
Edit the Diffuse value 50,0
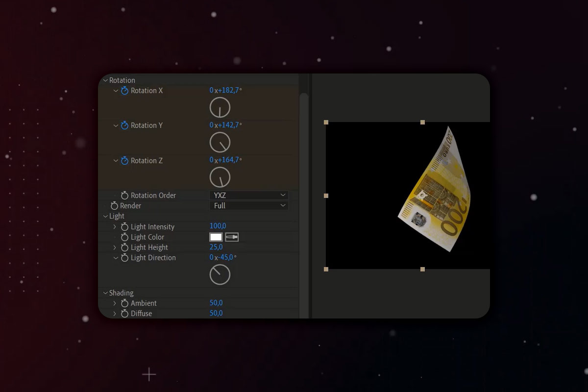216,314
